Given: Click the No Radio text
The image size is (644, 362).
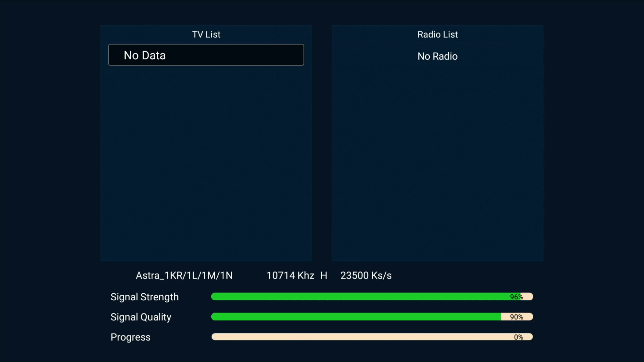Looking at the screenshot, I should point(437,56).
